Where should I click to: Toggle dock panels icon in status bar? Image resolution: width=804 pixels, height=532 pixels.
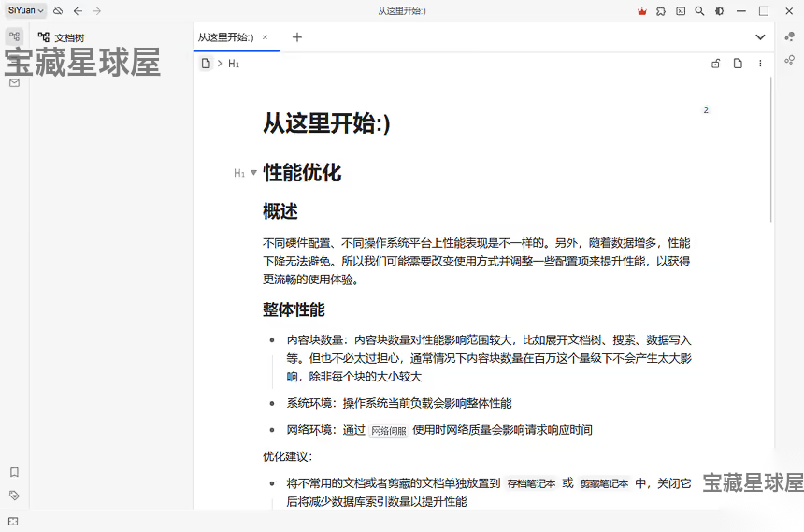tap(13, 521)
